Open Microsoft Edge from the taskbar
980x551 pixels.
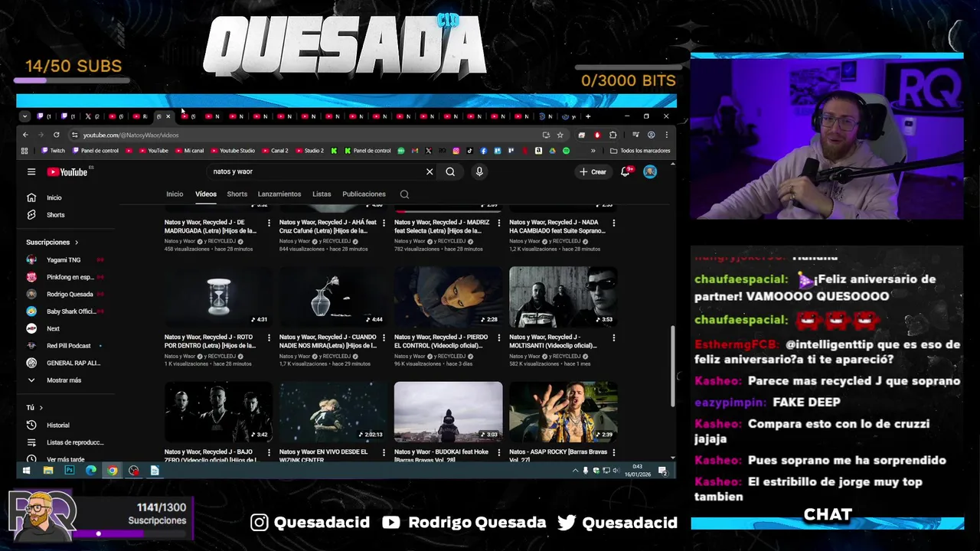pyautogui.click(x=90, y=471)
